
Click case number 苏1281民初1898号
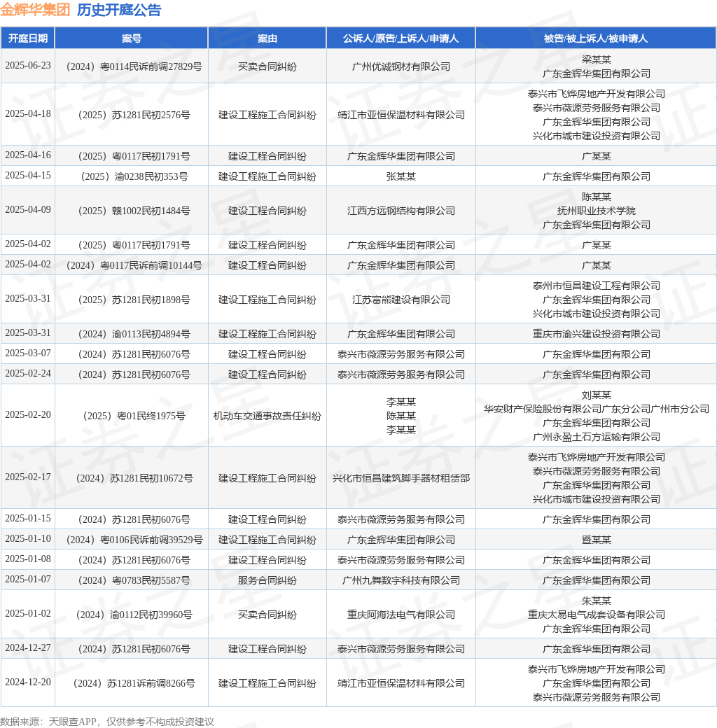coord(134,300)
